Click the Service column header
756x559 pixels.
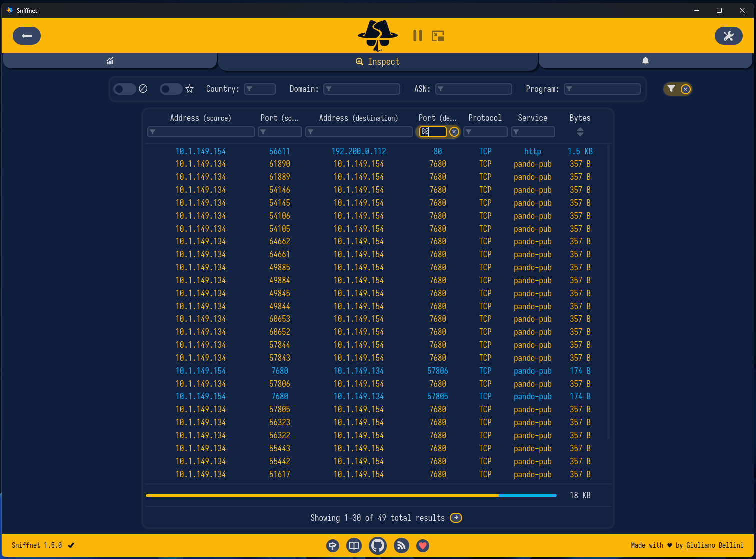coord(533,118)
